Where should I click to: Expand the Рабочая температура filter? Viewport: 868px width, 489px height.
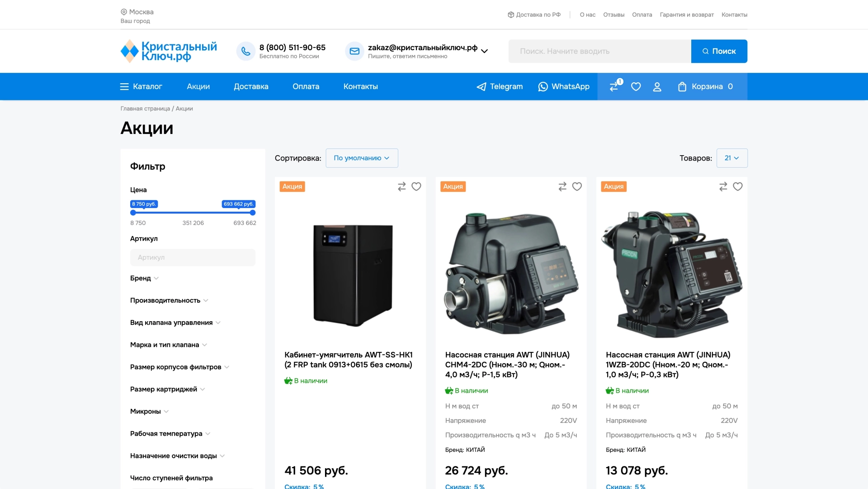click(x=170, y=433)
